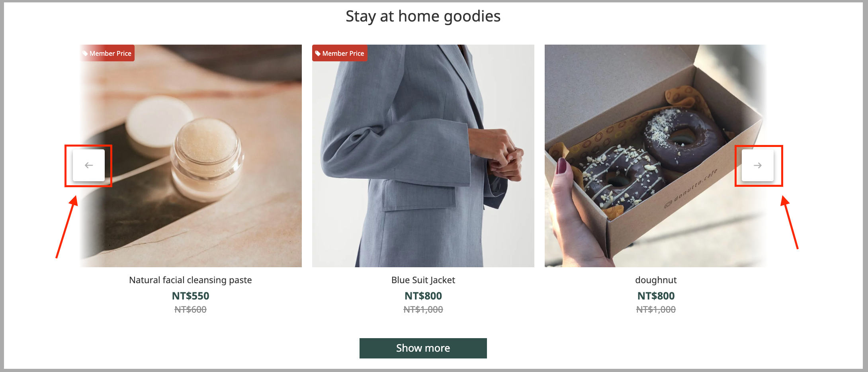The width and height of the screenshot is (868, 372).
Task: Click Member Price tag on Blue Suit Jacket
Action: pos(340,53)
